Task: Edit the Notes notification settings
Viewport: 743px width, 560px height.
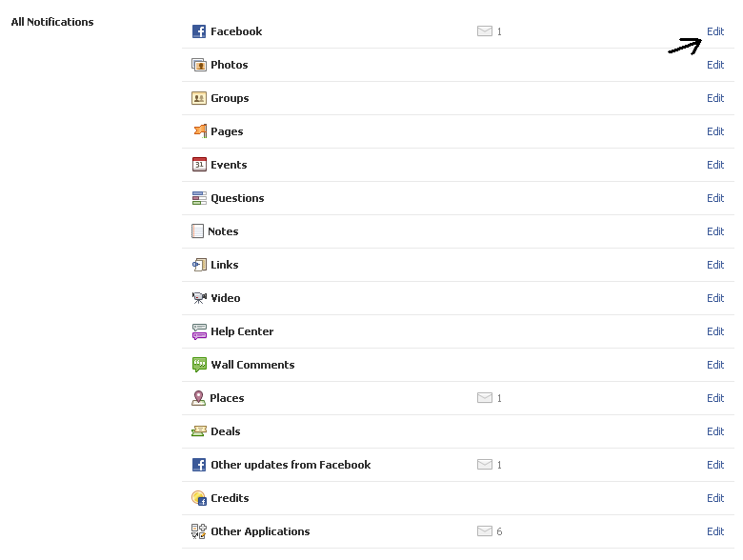Action: pos(715,231)
